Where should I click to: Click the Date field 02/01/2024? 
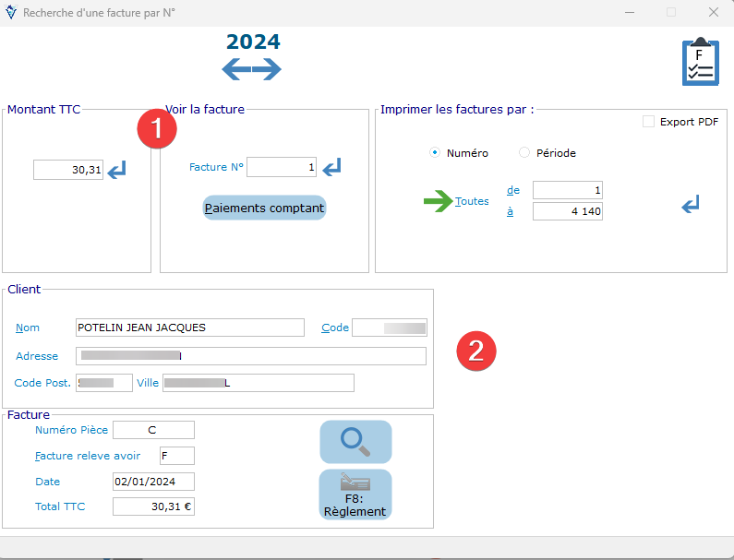click(x=153, y=482)
